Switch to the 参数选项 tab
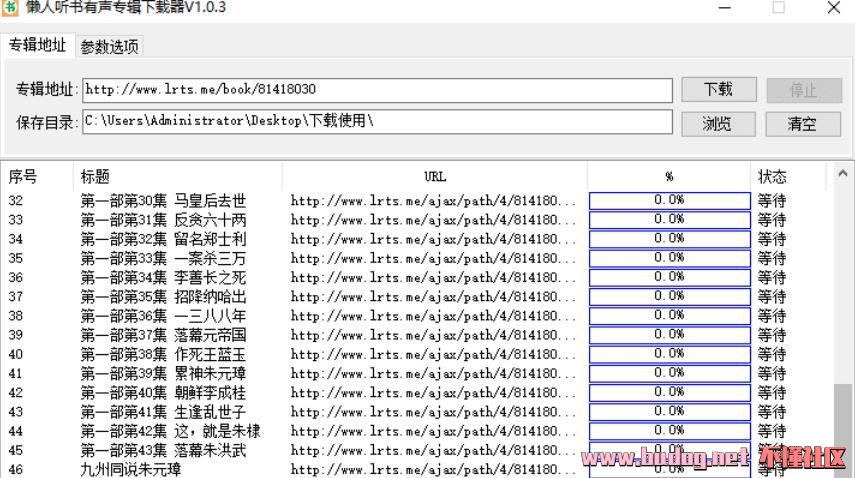This screenshot has height=478, width=855. (x=110, y=46)
